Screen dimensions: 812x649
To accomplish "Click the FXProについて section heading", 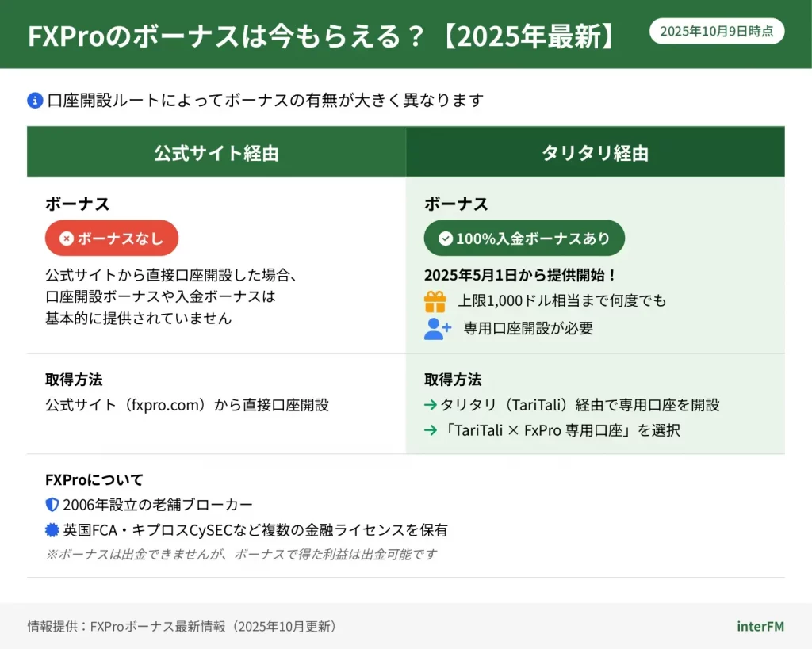I will [x=94, y=479].
